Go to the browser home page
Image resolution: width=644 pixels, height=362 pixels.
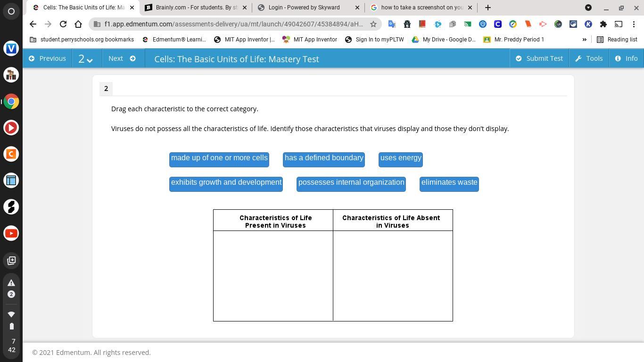[x=78, y=24]
